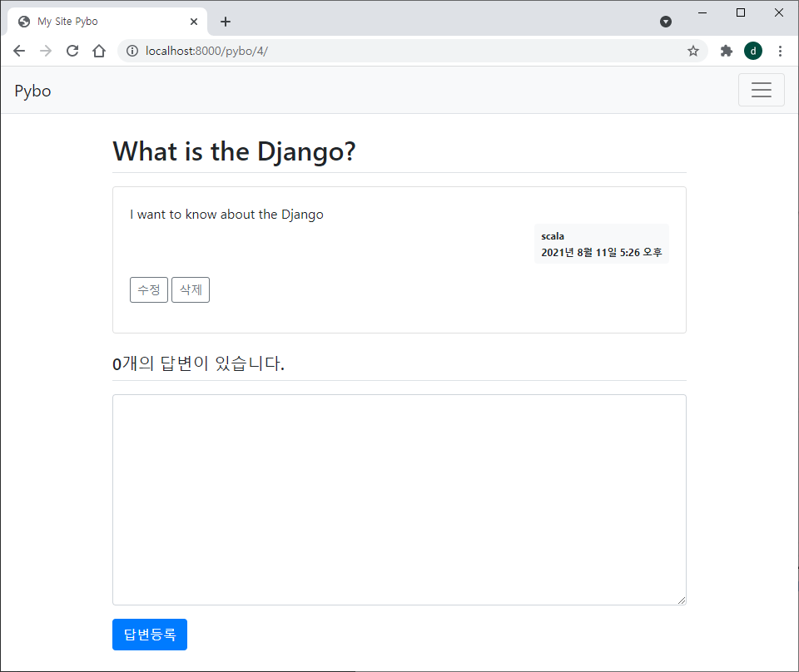This screenshot has height=672, width=799.
Task: Focus the answer text area
Action: pos(399,500)
